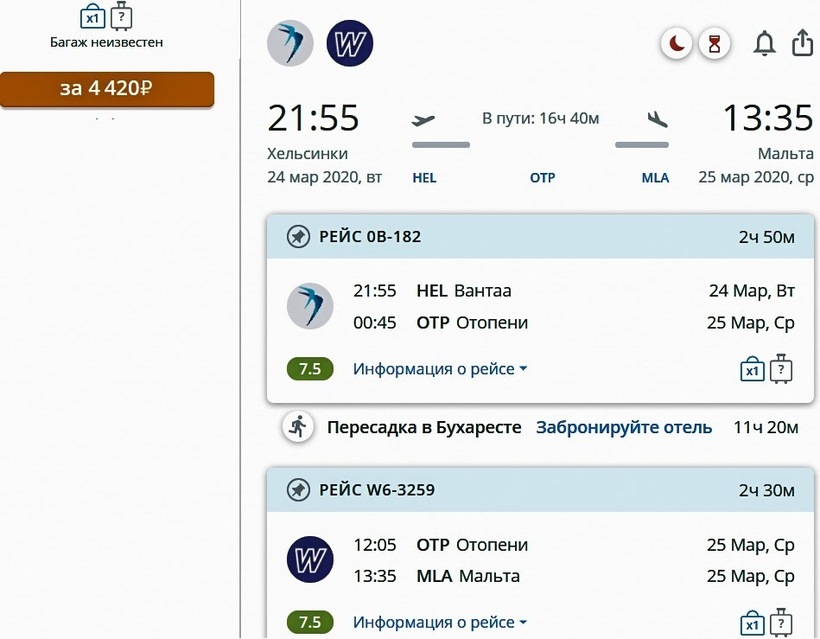
Task: Click the date 25 мар 2020, ср in header
Action: [x=756, y=177]
